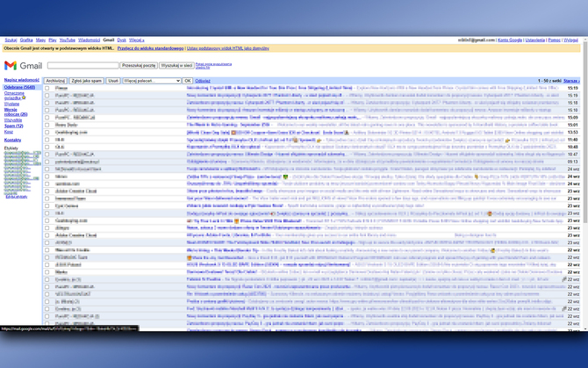Check the box for the 09:13 email
The width and height of the screenshot is (588, 368).
click(x=47, y=162)
